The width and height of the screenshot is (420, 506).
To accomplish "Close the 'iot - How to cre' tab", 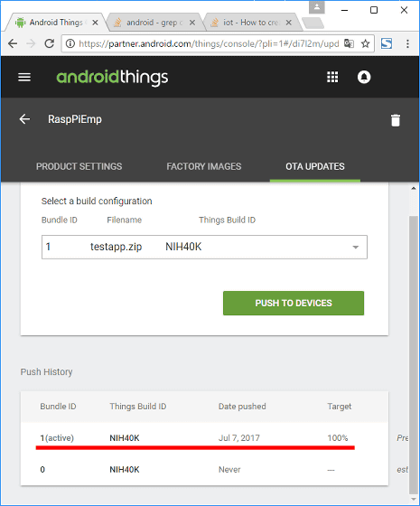I will point(289,23).
